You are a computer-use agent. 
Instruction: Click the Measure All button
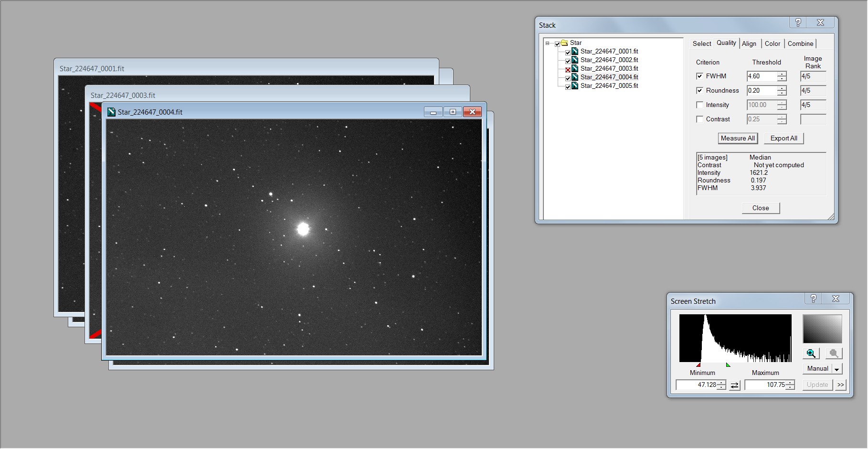[738, 139]
